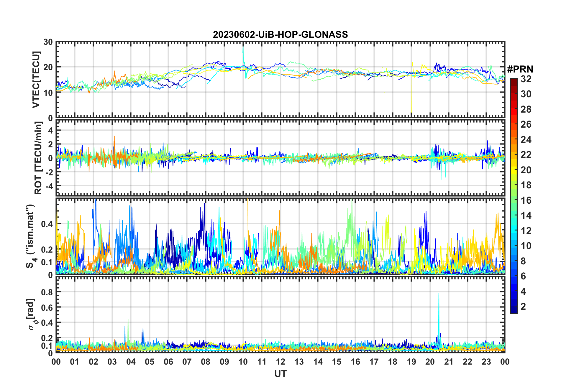Click the 0.8 tick on the sigma-phi axis

47,292
